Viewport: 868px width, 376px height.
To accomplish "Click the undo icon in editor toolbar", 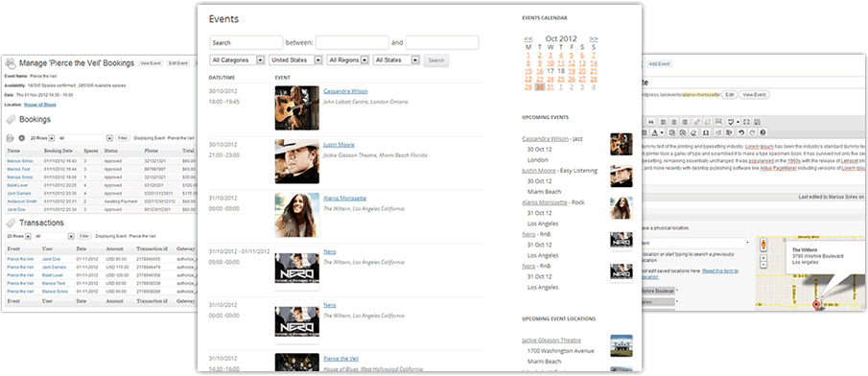I will (740, 132).
